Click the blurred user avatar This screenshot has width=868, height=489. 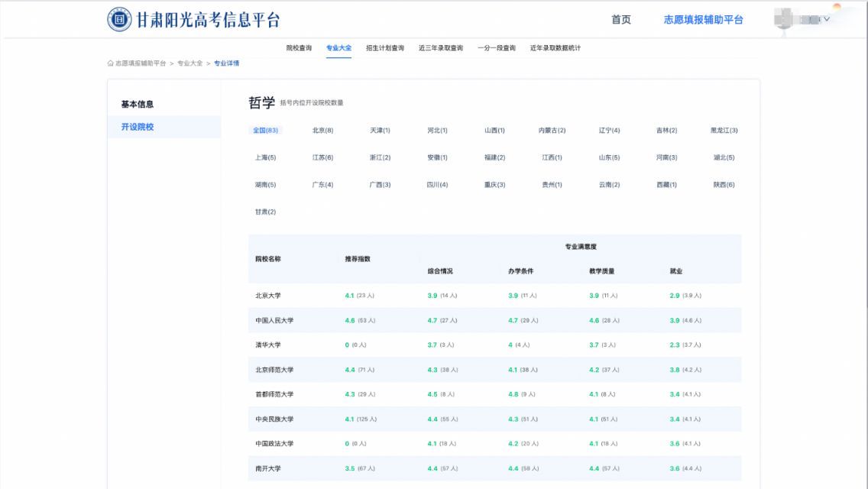tap(782, 19)
